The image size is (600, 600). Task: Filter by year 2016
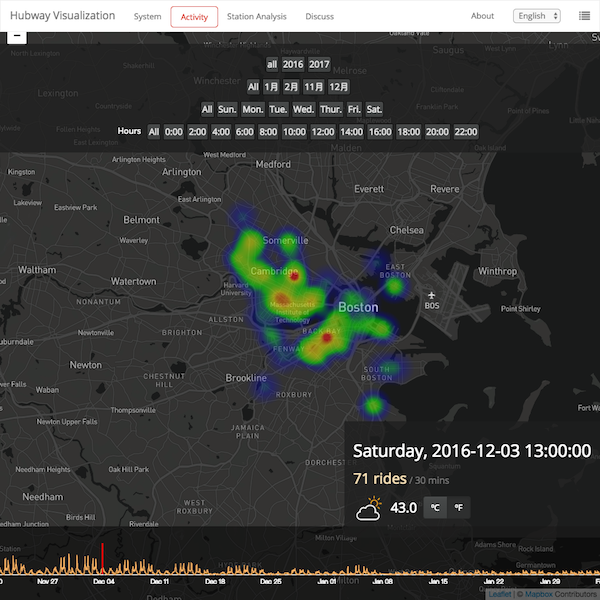point(293,64)
